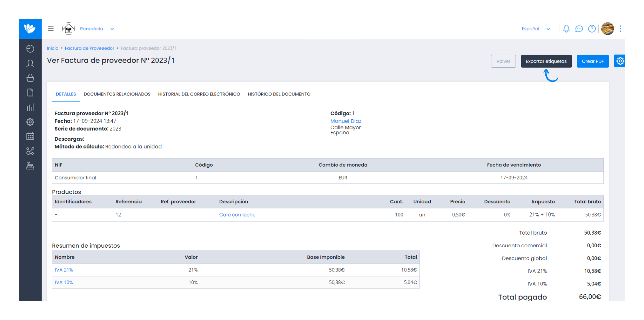Click the Panadería company logo

(x=68, y=28)
